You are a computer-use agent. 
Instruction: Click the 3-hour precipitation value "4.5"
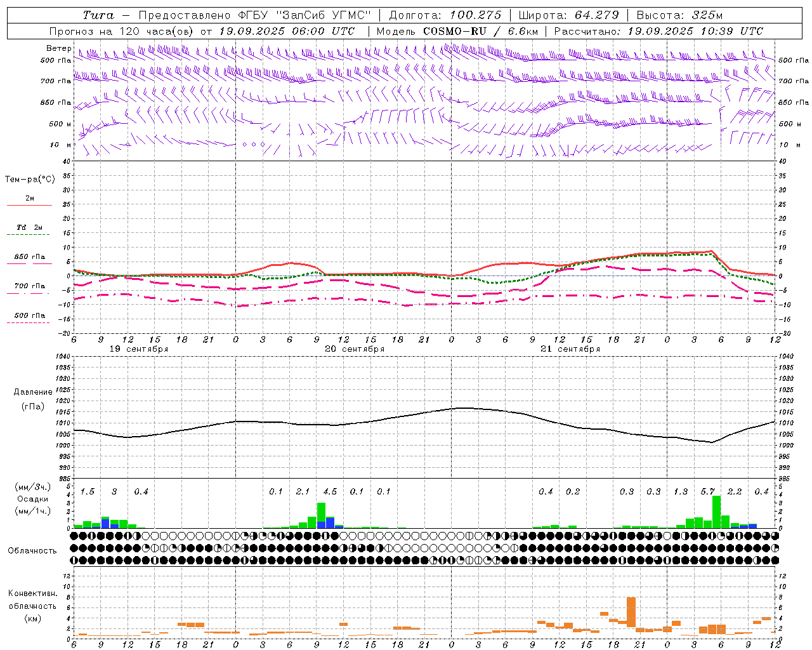(x=330, y=492)
